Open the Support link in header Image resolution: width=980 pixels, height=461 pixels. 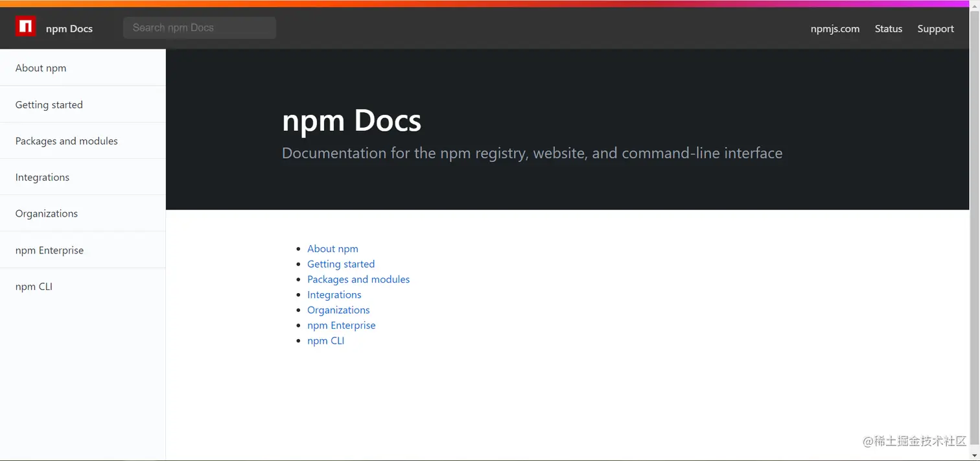(935, 29)
